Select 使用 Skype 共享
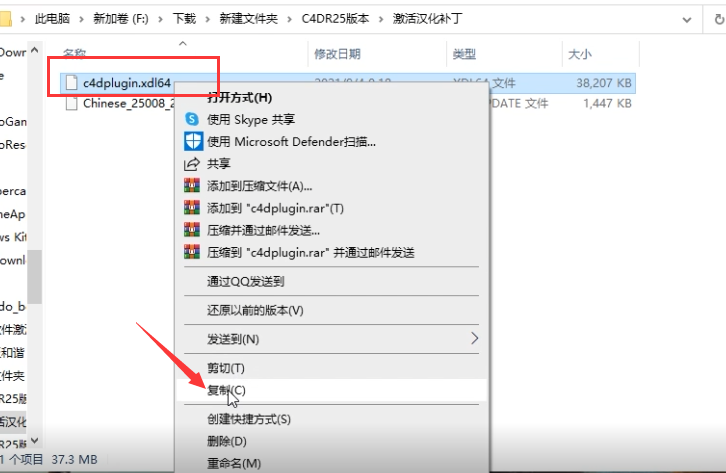 click(251, 119)
